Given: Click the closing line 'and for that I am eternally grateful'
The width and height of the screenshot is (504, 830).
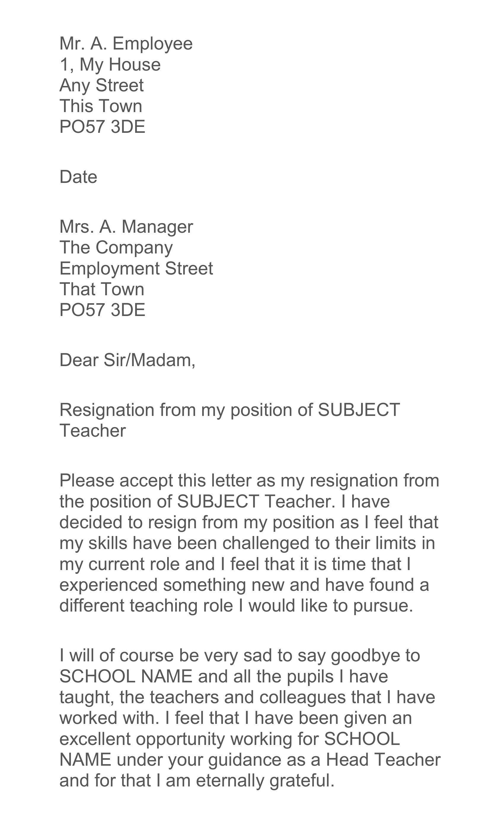Looking at the screenshot, I should tap(197, 781).
